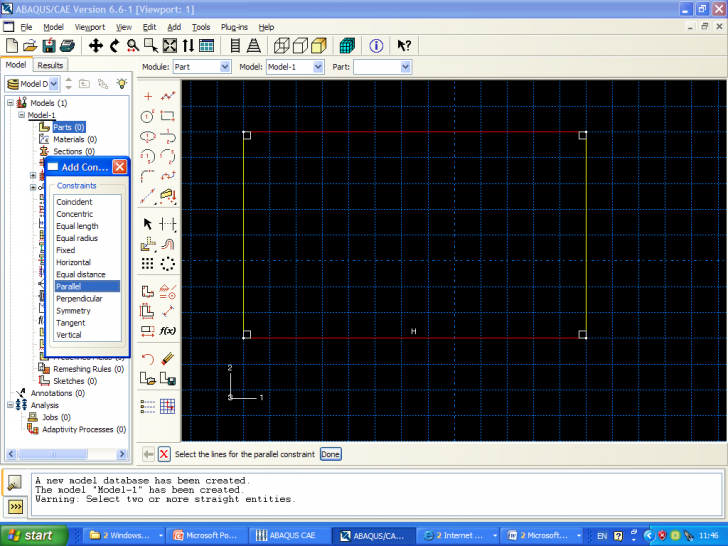The image size is (728, 546).
Task: Click the Add Dimension f(x) parameter icon
Action: pyautogui.click(x=168, y=330)
